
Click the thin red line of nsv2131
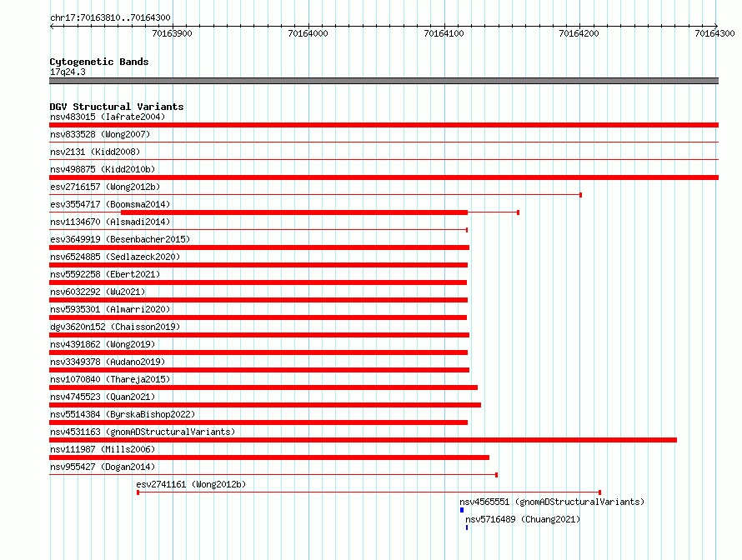tap(384, 160)
